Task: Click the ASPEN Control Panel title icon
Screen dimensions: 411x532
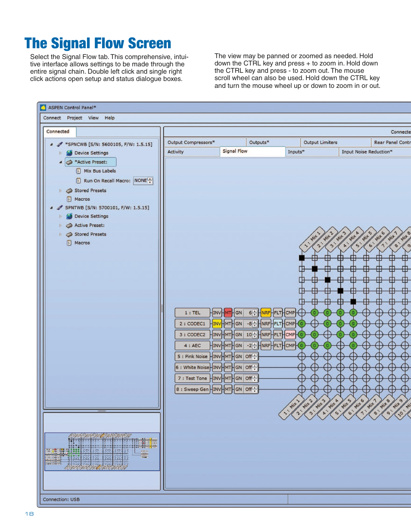Action: (43, 107)
